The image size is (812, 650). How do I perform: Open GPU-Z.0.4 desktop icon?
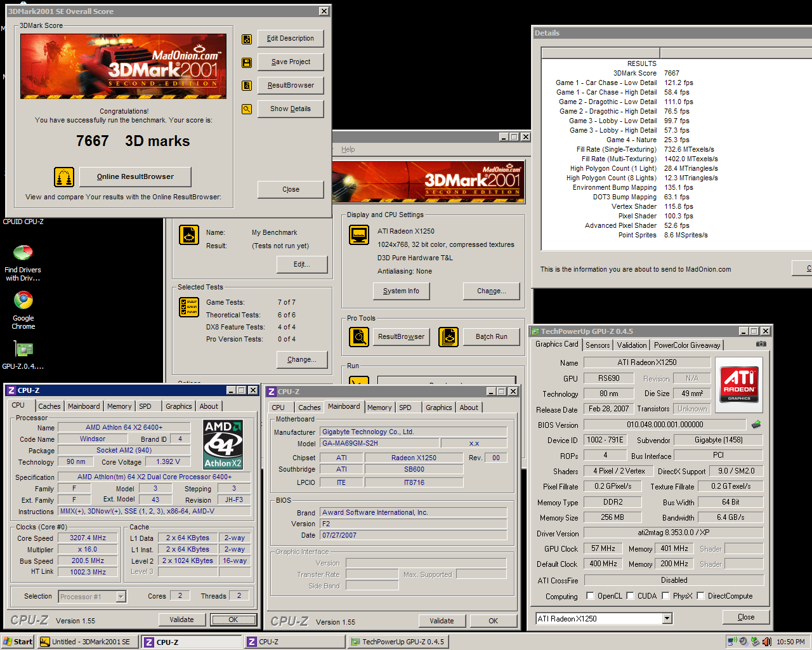tap(23, 355)
